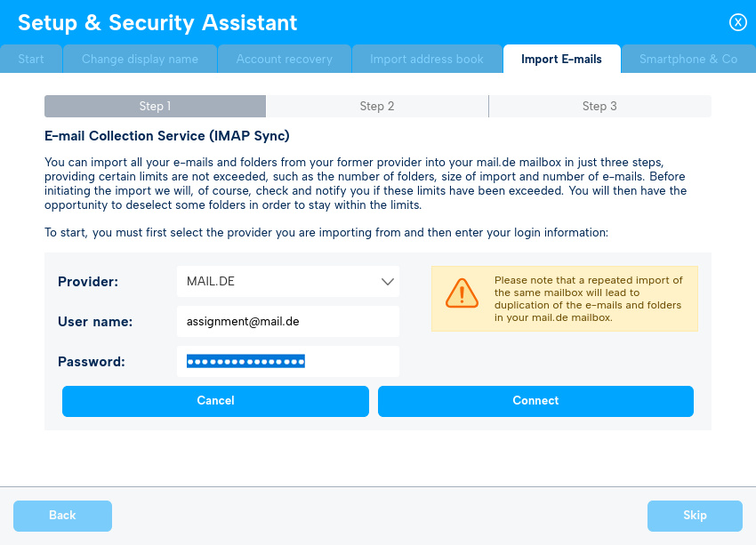Click into the Password field
Screen dimensions: 756x545
click(x=288, y=361)
